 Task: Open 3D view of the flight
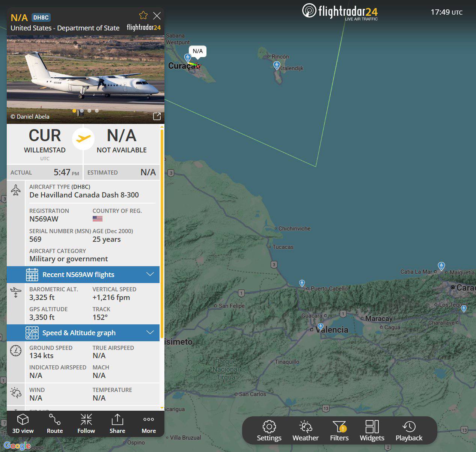pyautogui.click(x=23, y=424)
